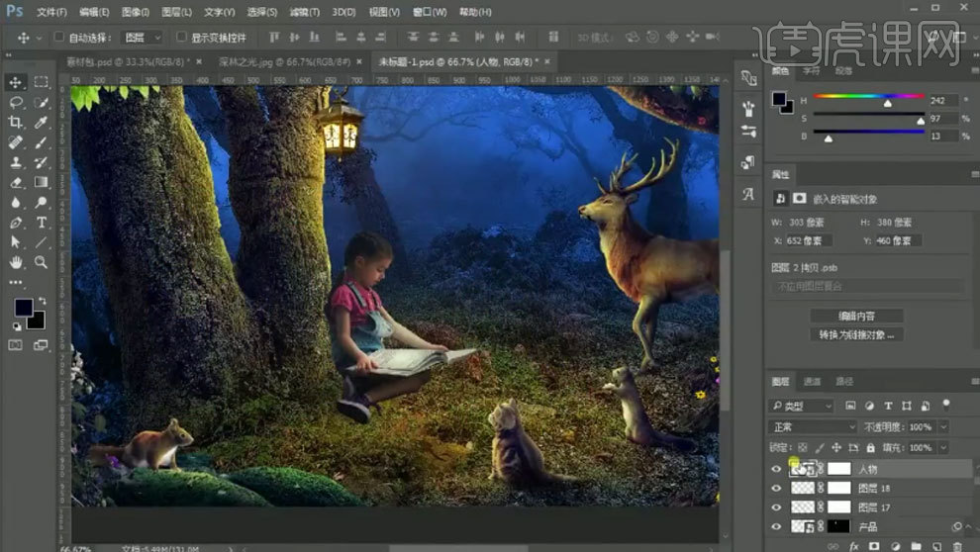Hide the 产品 layer
The height and width of the screenshot is (552, 980).
(x=776, y=526)
